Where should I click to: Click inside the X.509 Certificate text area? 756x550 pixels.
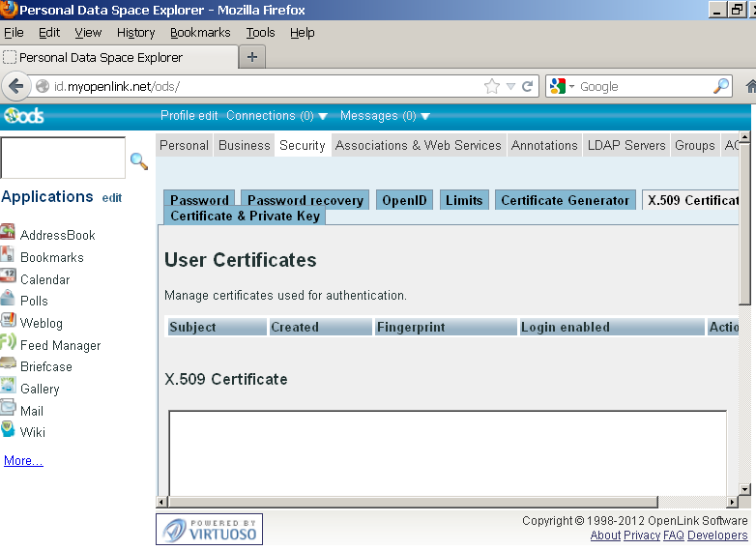[448, 454]
